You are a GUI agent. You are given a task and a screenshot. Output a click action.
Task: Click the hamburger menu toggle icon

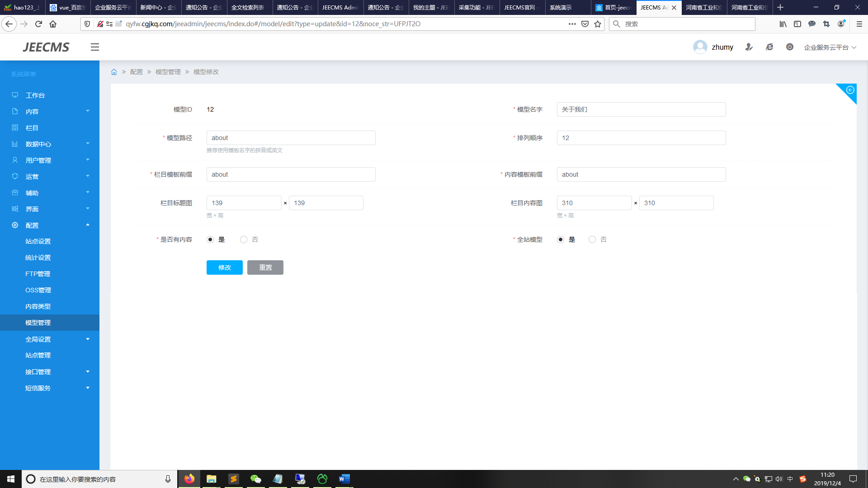coord(94,47)
